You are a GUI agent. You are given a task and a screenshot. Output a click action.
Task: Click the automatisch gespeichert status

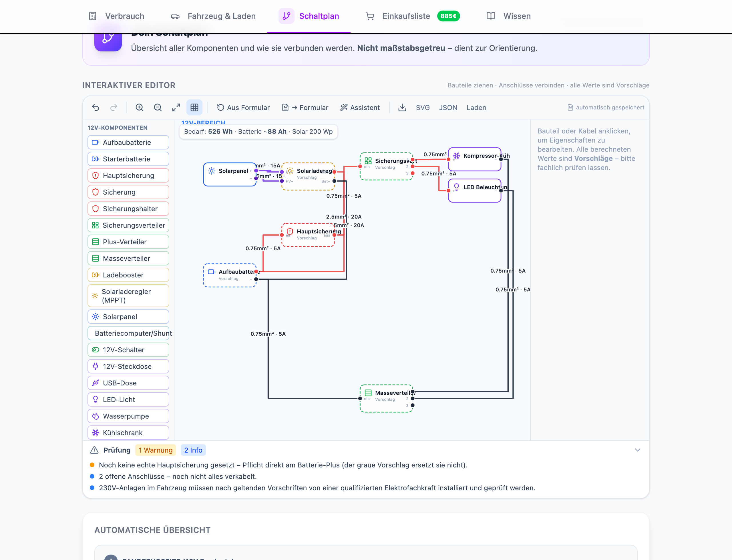pyautogui.click(x=606, y=107)
